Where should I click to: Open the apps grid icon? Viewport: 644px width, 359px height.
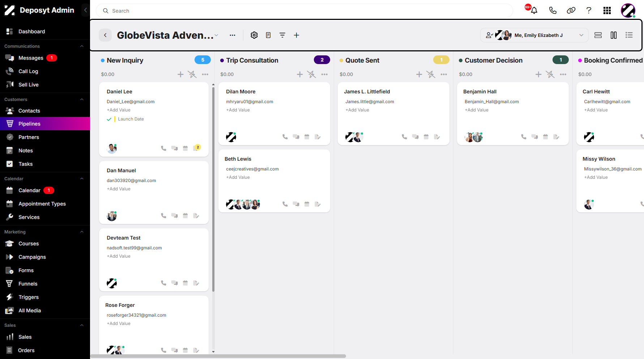607,10
